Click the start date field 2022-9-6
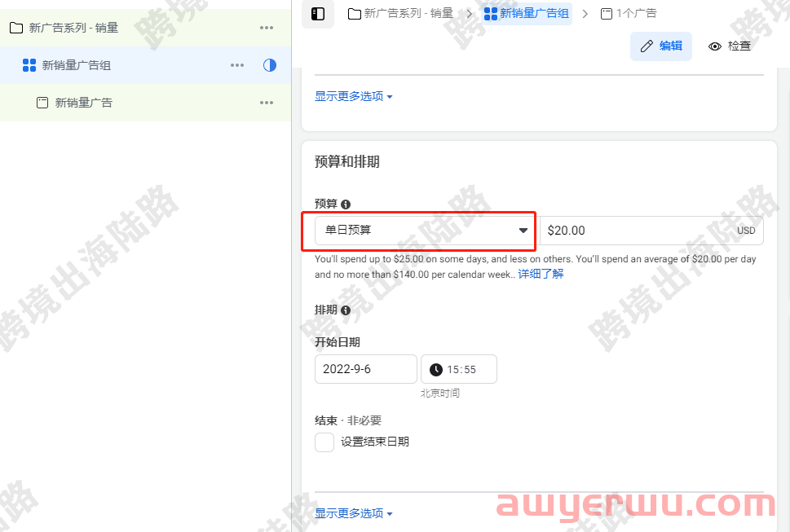This screenshot has height=532, width=790. pos(366,369)
